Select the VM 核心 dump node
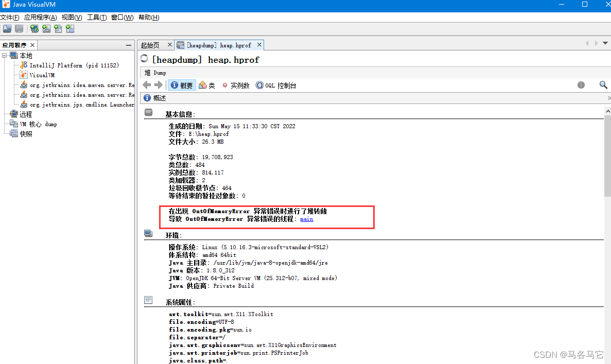The height and width of the screenshot is (364, 611). pyautogui.click(x=38, y=124)
